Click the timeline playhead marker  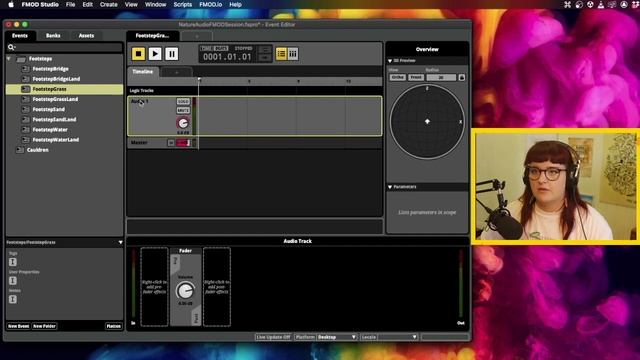click(x=199, y=79)
